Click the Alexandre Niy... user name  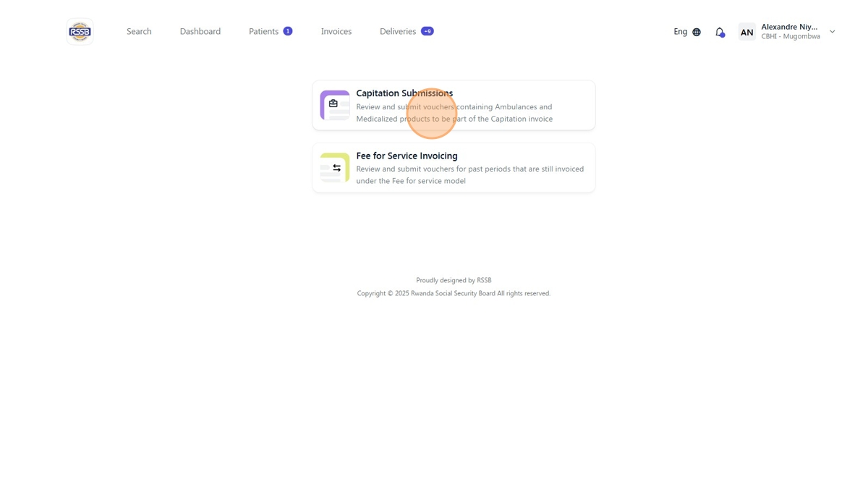[x=789, y=27]
